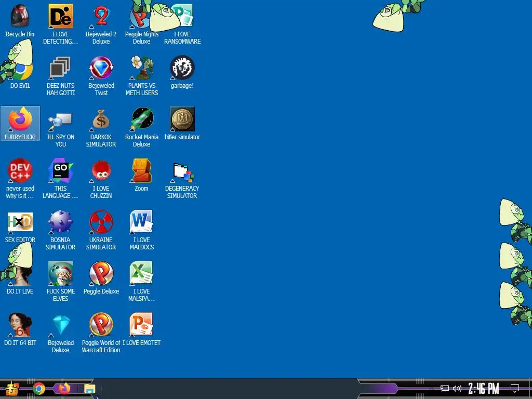
Task: Launch Firefox from the taskbar
Action: coord(64,388)
